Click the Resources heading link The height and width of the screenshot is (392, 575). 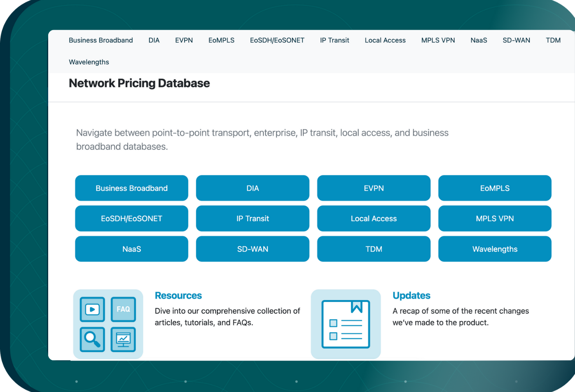(x=178, y=295)
